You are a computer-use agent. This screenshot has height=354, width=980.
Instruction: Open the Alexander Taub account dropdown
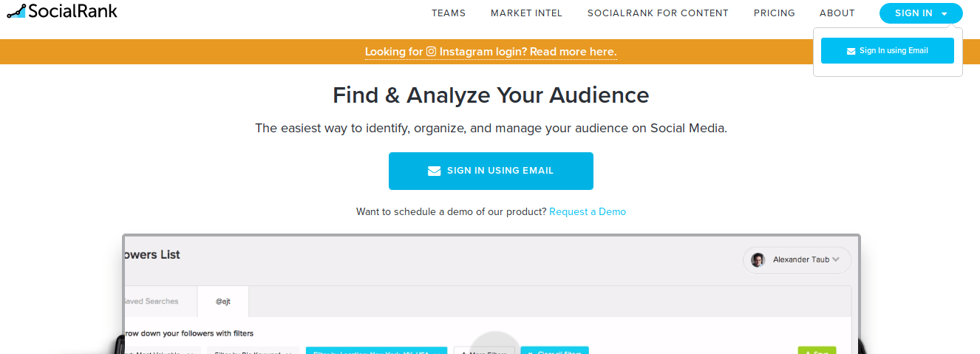[797, 260]
